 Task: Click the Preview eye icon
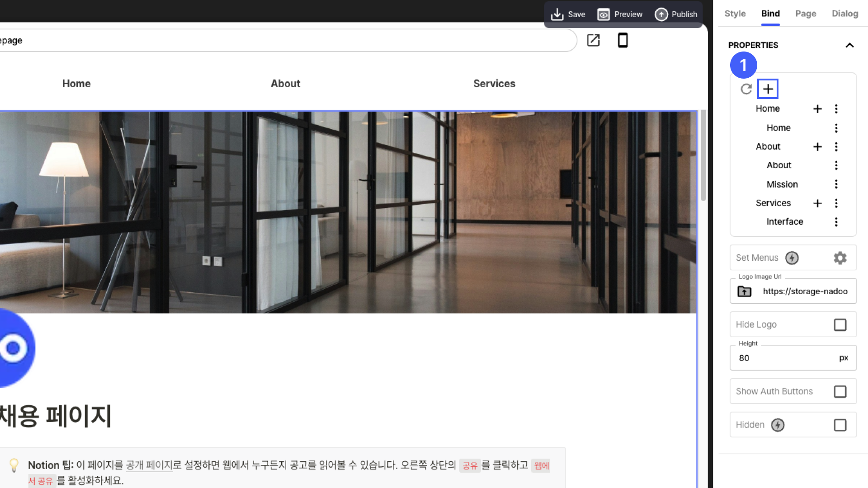coord(604,14)
